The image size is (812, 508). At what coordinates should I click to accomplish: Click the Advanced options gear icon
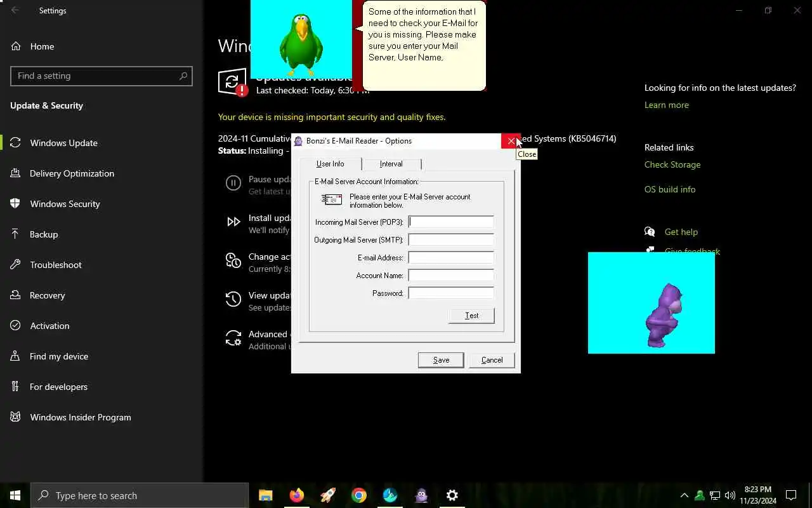pyautogui.click(x=233, y=338)
